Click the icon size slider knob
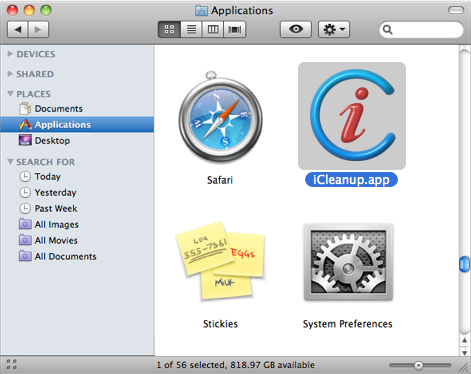The image size is (471, 374). 418,365
